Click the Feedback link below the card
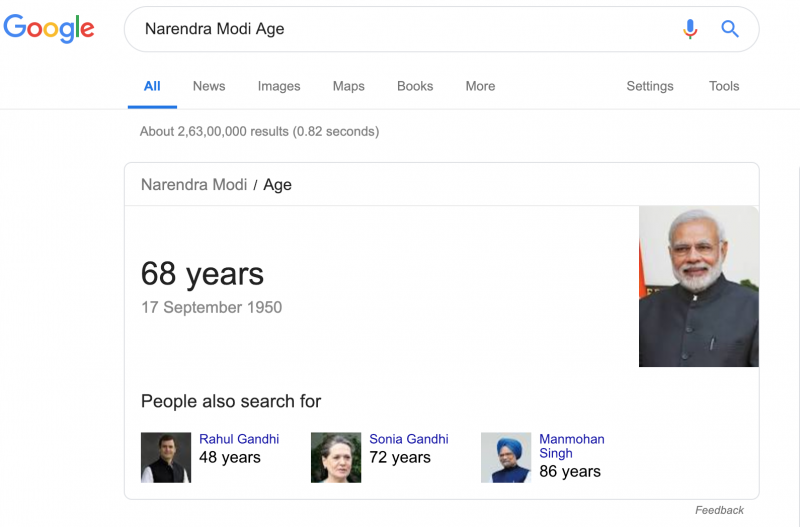The height and width of the screenshot is (527, 800). pyautogui.click(x=719, y=510)
